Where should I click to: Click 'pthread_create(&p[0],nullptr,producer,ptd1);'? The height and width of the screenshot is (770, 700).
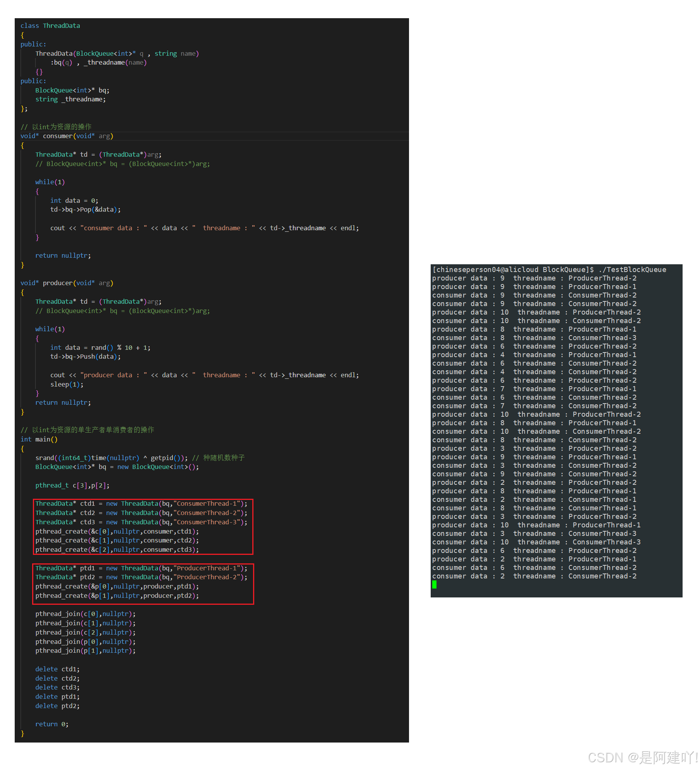pyautogui.click(x=117, y=586)
